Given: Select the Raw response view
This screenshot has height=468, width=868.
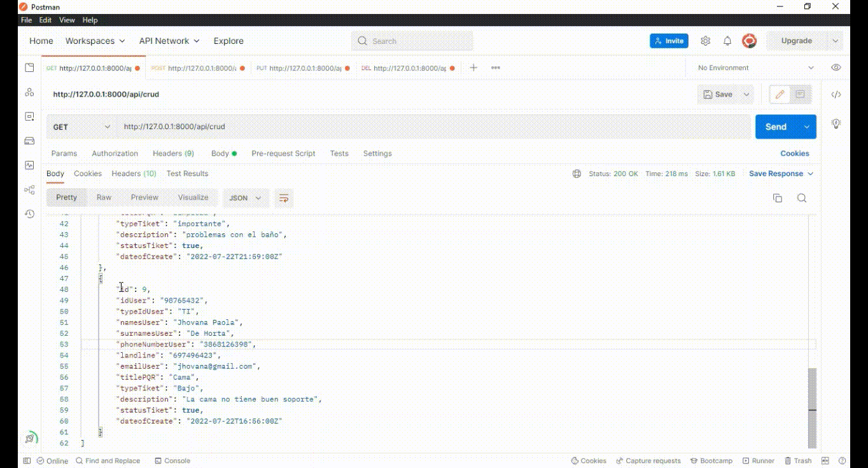Looking at the screenshot, I should 104,198.
